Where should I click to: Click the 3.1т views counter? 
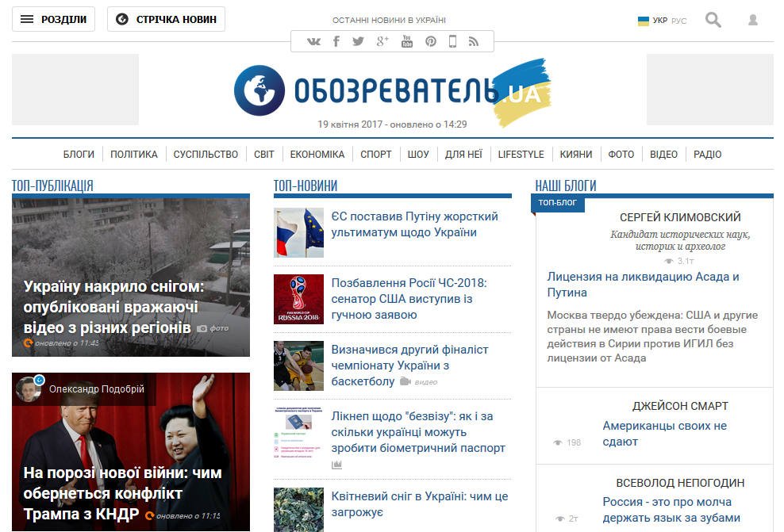pos(679,261)
